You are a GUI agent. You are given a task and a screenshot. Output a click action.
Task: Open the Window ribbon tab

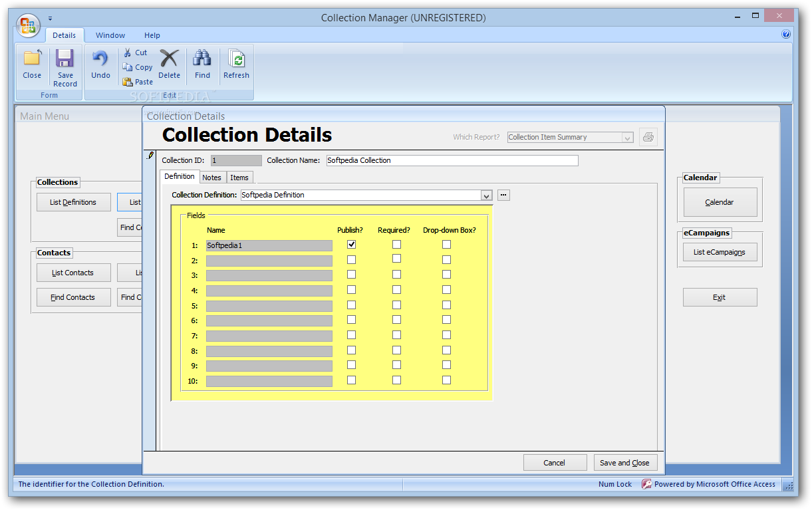pos(110,35)
